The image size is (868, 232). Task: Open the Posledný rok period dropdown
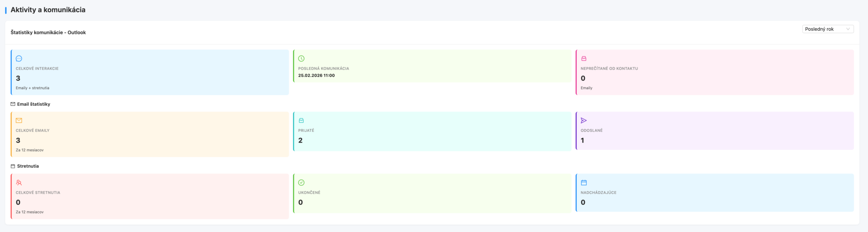point(827,29)
